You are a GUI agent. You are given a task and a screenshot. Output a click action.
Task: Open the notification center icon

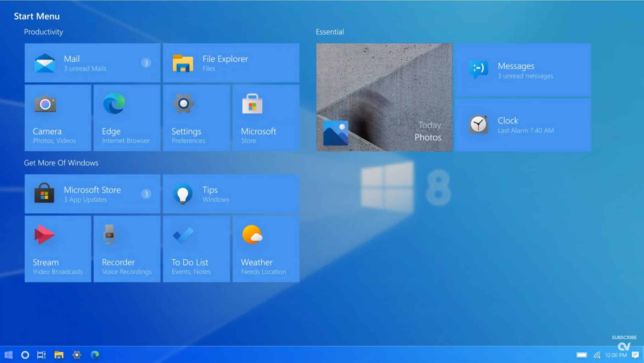click(635, 355)
